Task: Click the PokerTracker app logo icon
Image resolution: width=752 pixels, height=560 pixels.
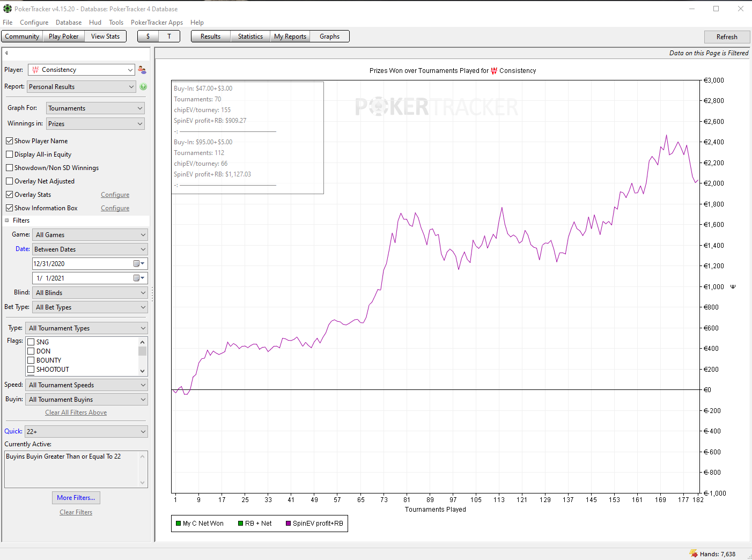Action: click(x=7, y=9)
